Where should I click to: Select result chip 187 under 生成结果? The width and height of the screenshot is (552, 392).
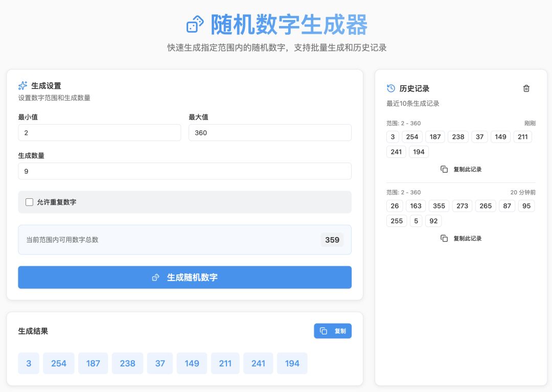point(93,363)
